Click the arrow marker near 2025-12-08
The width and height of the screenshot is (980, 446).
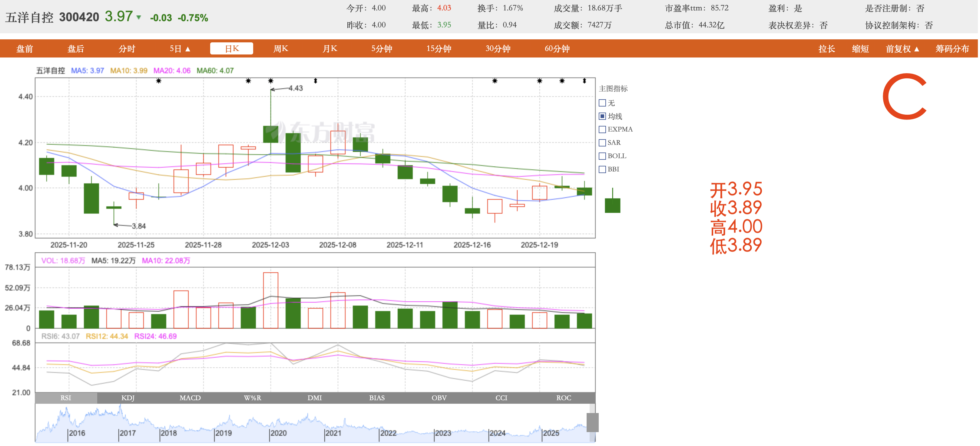tap(315, 80)
